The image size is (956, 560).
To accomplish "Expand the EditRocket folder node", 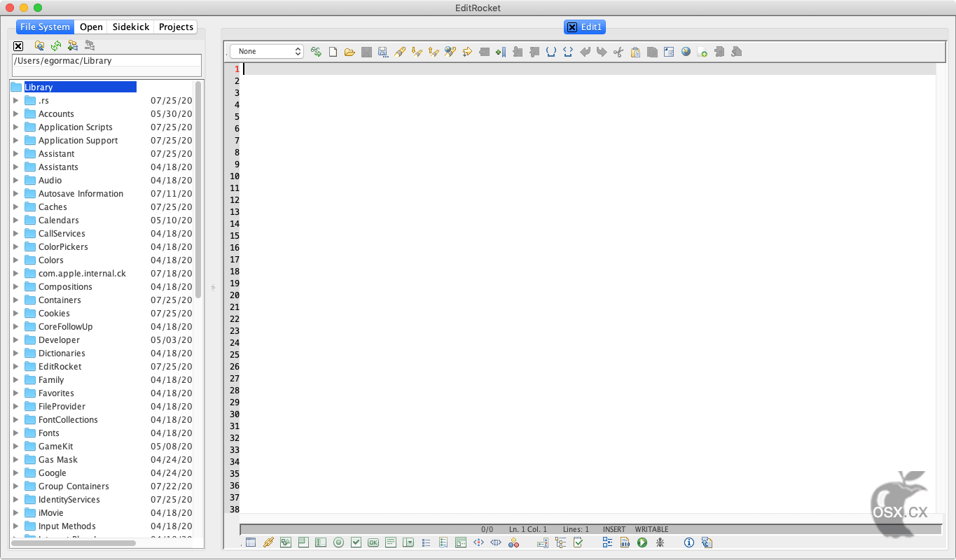I will (16, 366).
